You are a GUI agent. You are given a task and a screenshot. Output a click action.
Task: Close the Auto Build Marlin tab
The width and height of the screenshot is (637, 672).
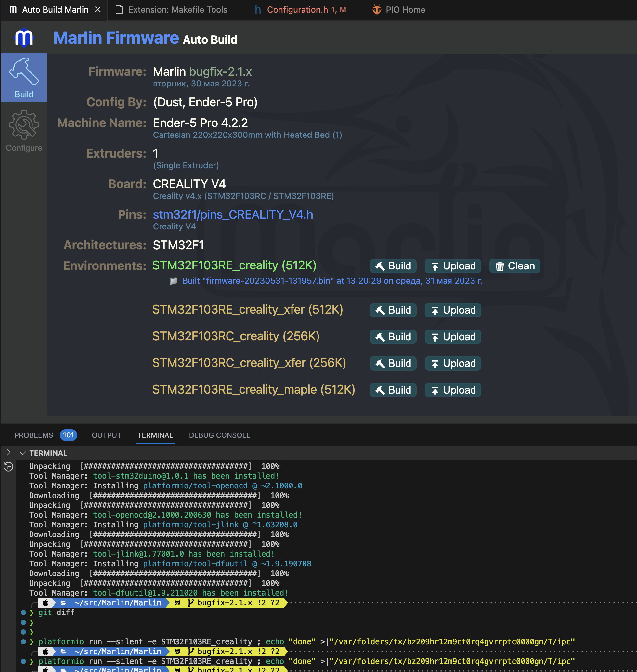(98, 10)
